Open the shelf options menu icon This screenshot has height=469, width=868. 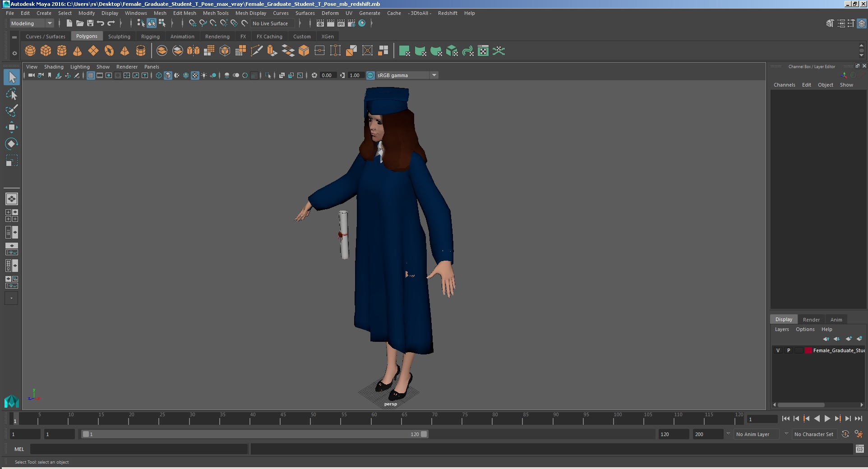tap(14, 53)
